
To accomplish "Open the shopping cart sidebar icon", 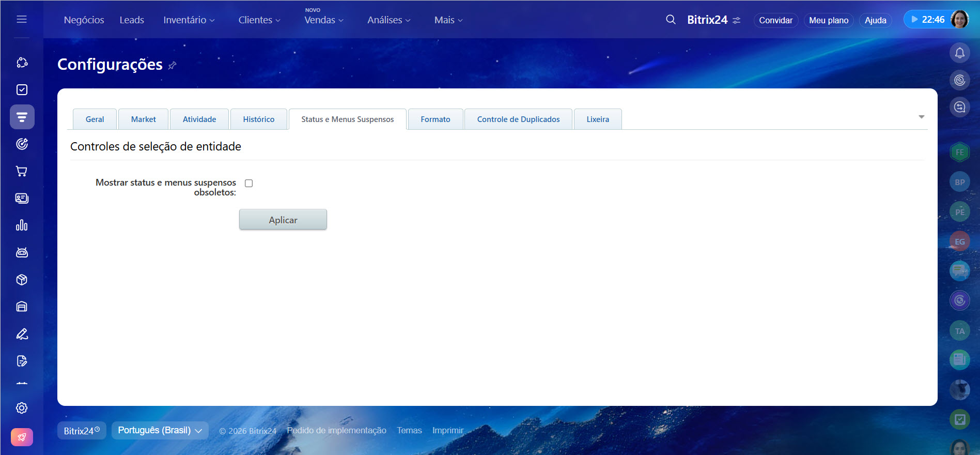I will (x=22, y=171).
